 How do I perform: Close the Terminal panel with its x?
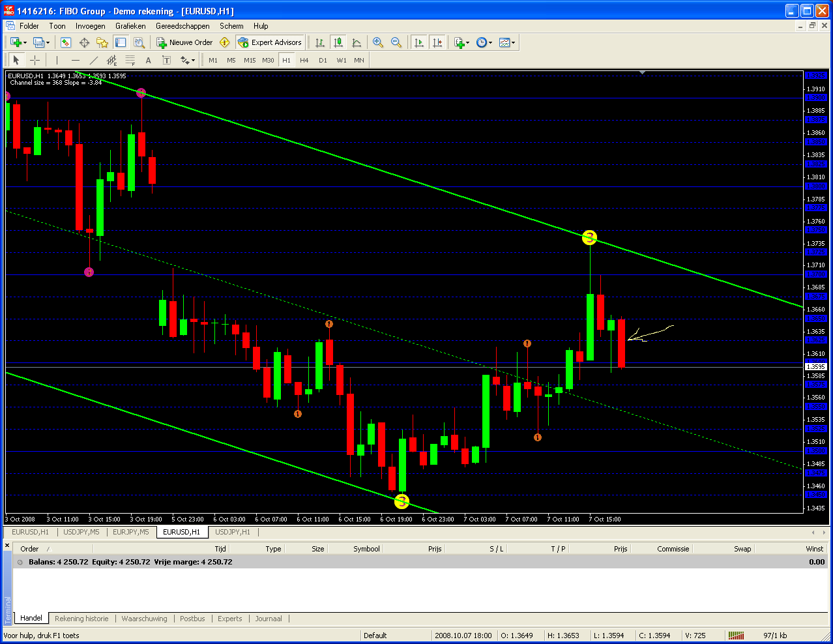tap(7, 545)
